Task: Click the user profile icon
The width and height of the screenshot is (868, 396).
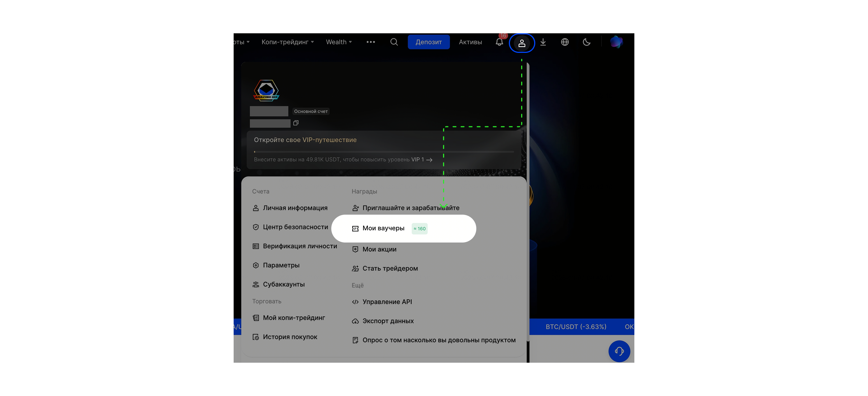Action: pos(522,43)
